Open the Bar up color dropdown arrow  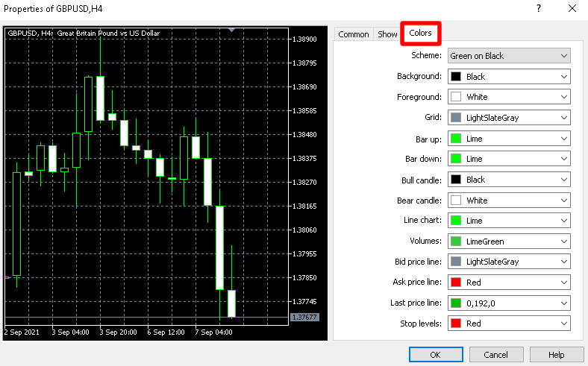(563, 139)
